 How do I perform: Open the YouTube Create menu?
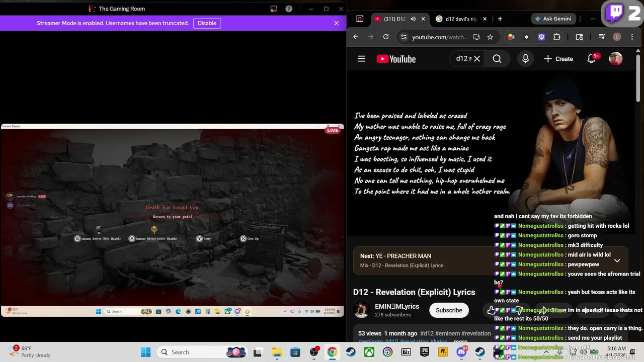[558, 59]
